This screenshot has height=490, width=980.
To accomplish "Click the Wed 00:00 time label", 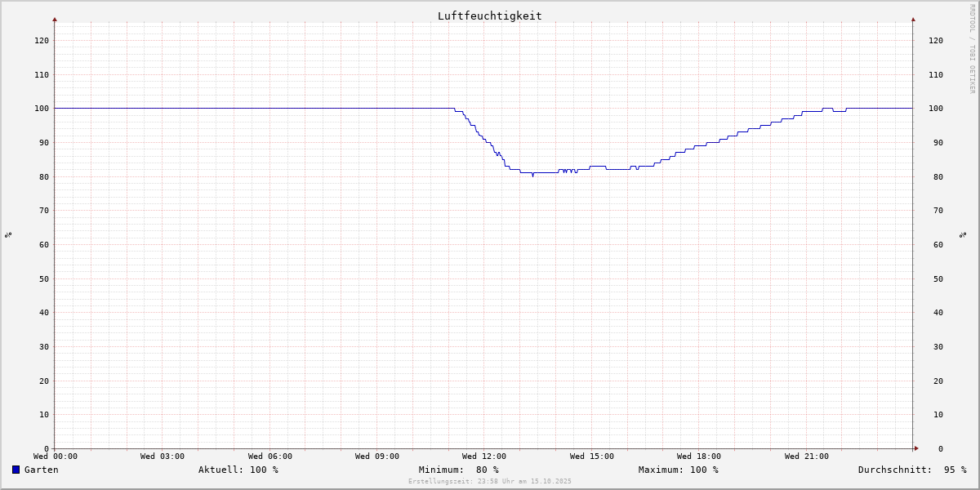I will (56, 457).
